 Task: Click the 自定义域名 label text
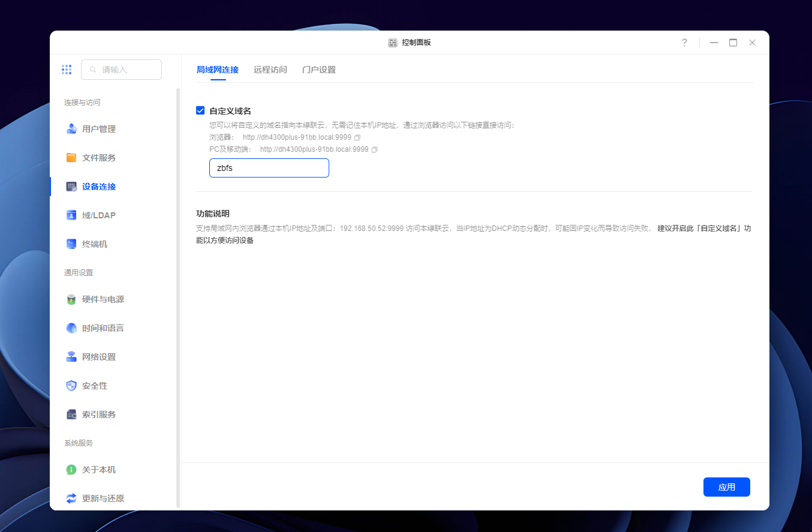coord(230,111)
